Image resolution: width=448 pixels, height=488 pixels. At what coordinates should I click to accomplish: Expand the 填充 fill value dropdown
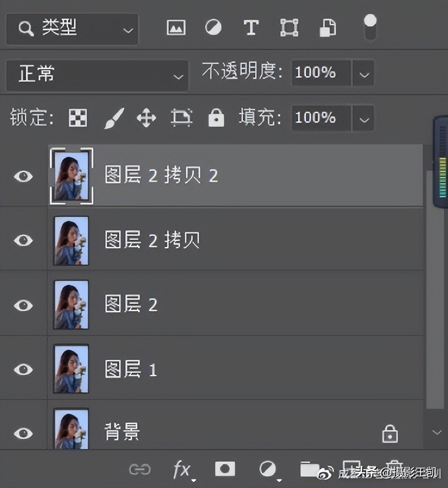[364, 118]
